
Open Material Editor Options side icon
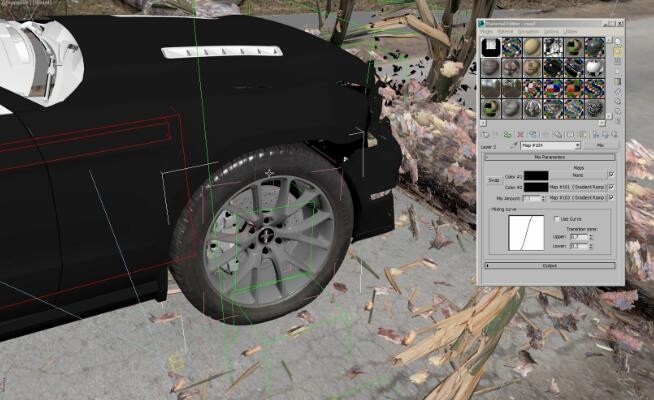618,101
